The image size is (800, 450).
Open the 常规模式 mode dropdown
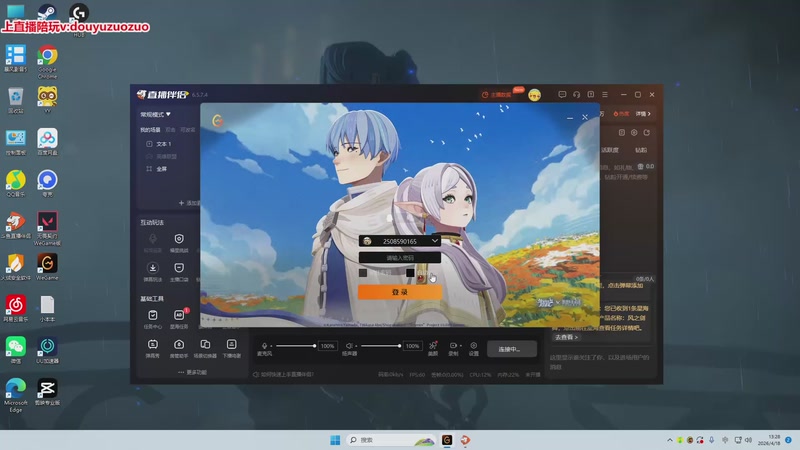155,114
